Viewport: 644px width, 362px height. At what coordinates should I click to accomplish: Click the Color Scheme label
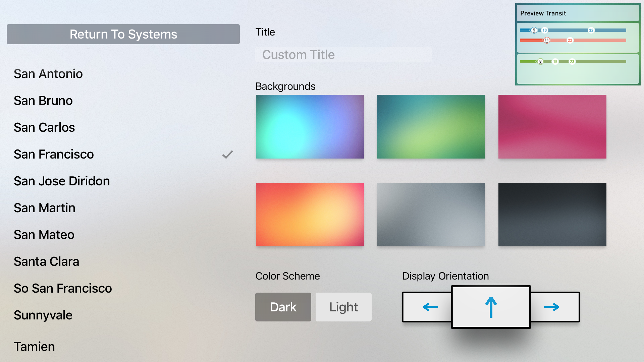coord(287,276)
